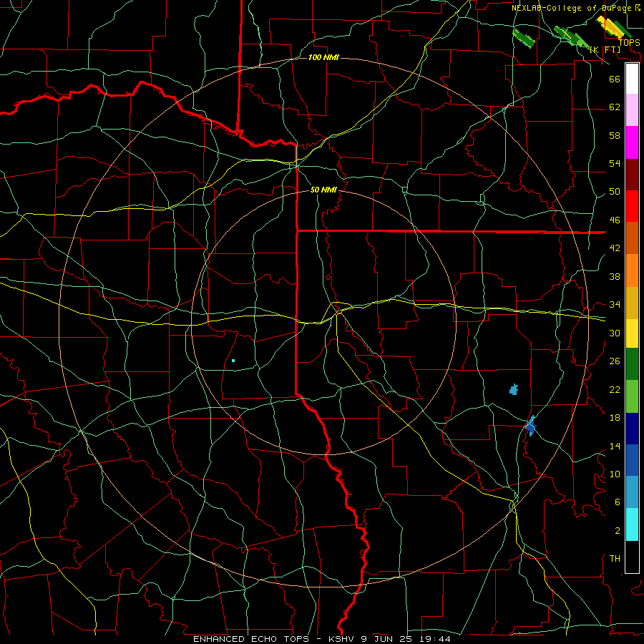The image size is (644, 644).
Task: Click the 'TH' threshold label
Action: (x=615, y=559)
